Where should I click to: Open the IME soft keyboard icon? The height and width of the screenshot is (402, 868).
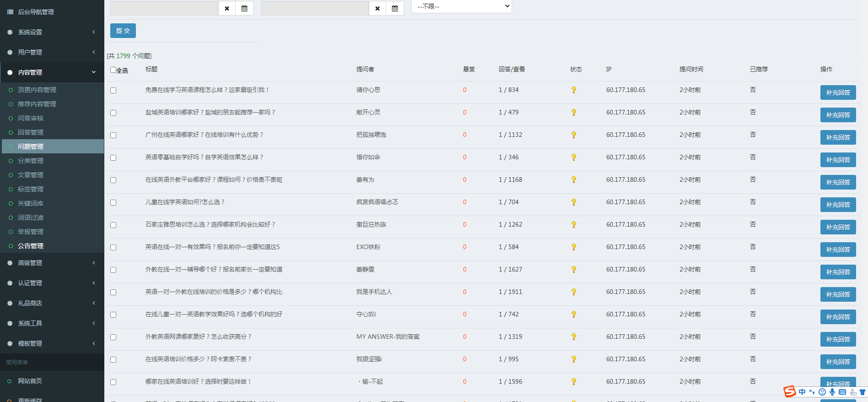coord(842,392)
